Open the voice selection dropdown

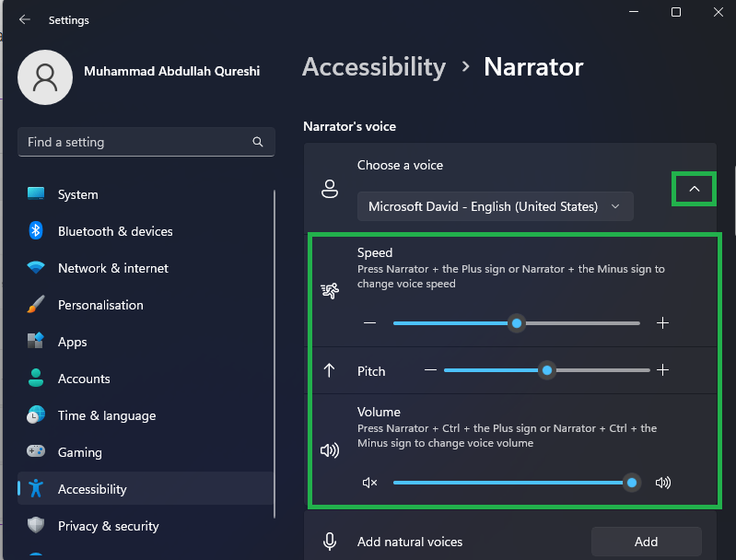pos(495,206)
